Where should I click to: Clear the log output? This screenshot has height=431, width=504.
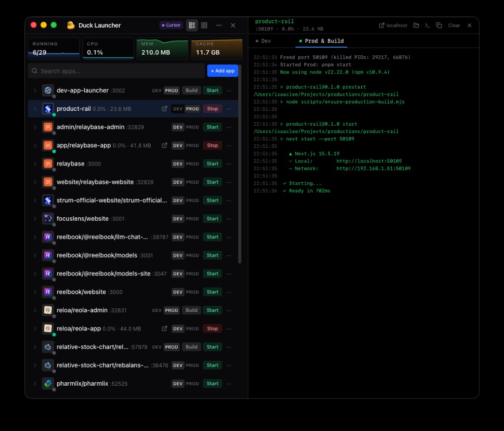[x=454, y=26]
